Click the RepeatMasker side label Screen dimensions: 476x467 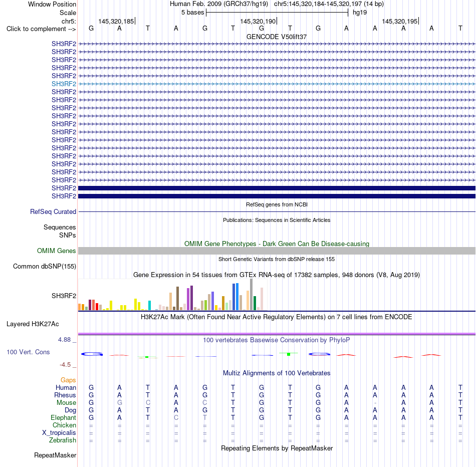point(55,455)
